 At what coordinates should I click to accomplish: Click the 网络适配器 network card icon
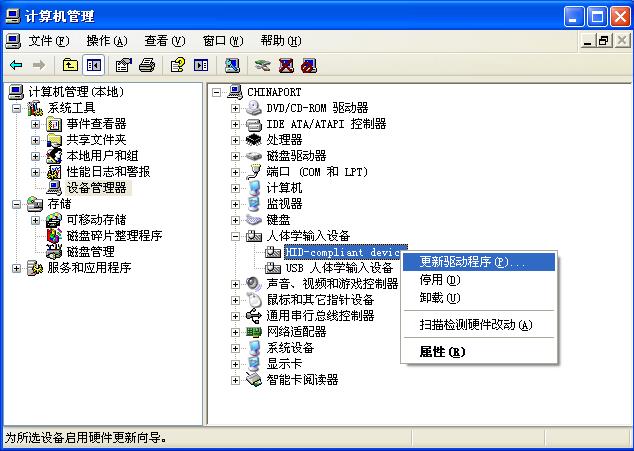point(254,332)
